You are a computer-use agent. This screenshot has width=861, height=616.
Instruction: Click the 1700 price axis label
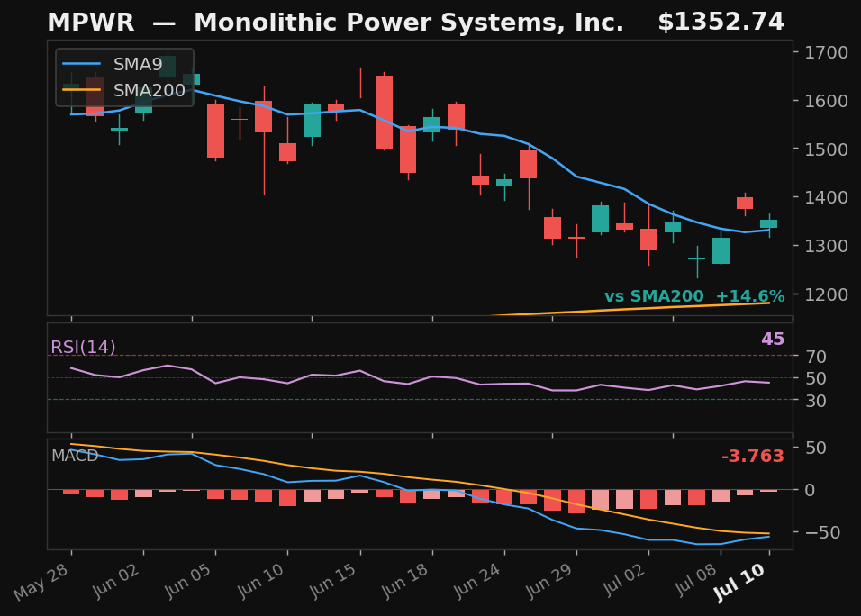(x=827, y=53)
